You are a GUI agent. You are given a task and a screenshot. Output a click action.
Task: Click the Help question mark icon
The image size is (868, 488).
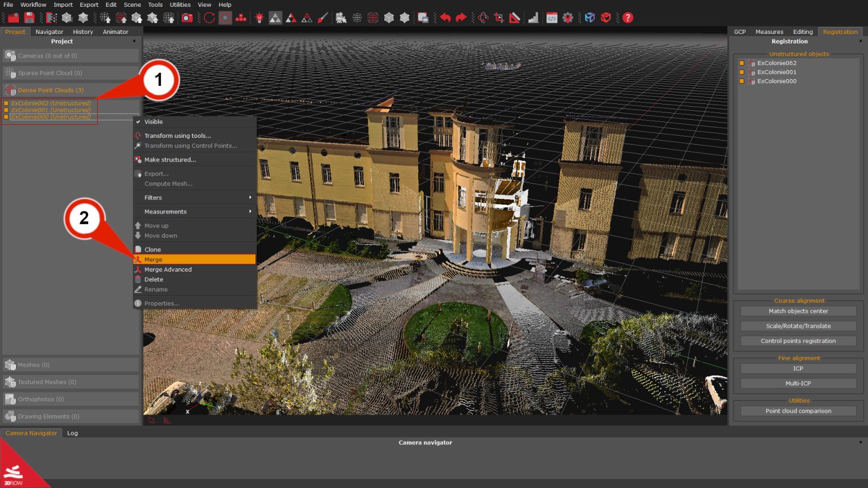(628, 18)
